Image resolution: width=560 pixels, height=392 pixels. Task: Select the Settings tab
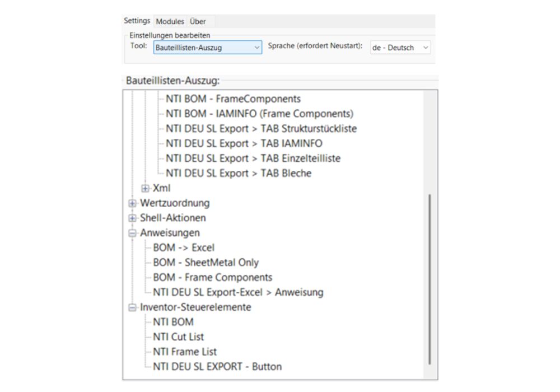(137, 21)
